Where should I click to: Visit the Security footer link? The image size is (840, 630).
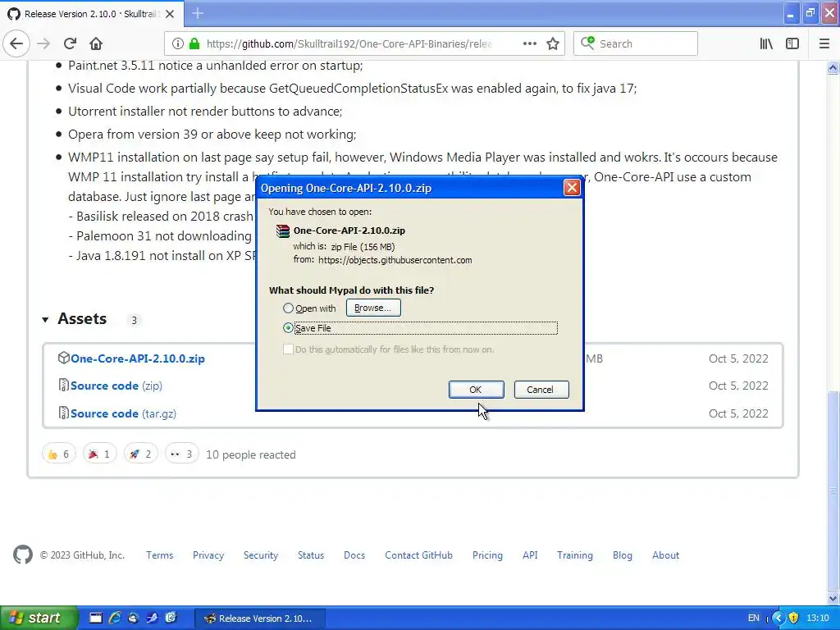pos(261,555)
